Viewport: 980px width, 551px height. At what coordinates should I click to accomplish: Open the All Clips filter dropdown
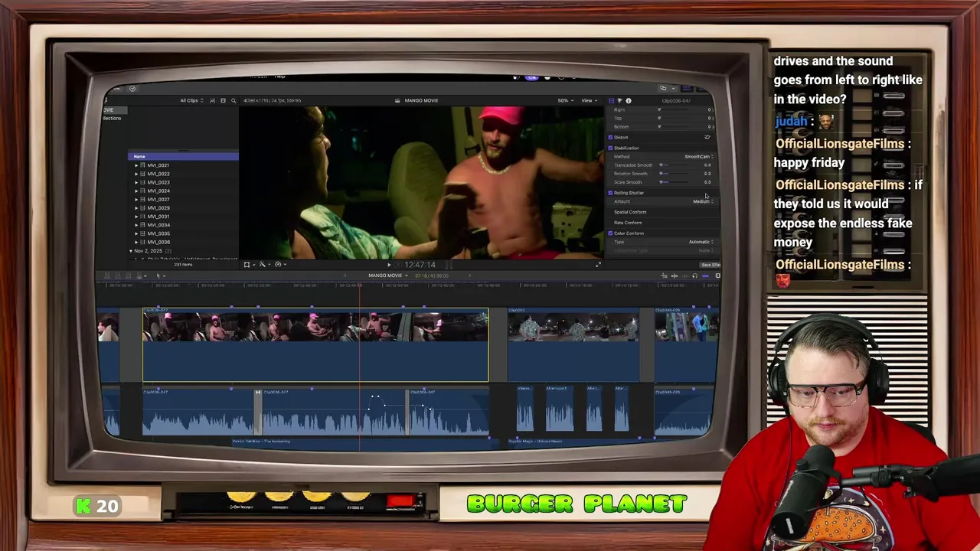click(191, 100)
